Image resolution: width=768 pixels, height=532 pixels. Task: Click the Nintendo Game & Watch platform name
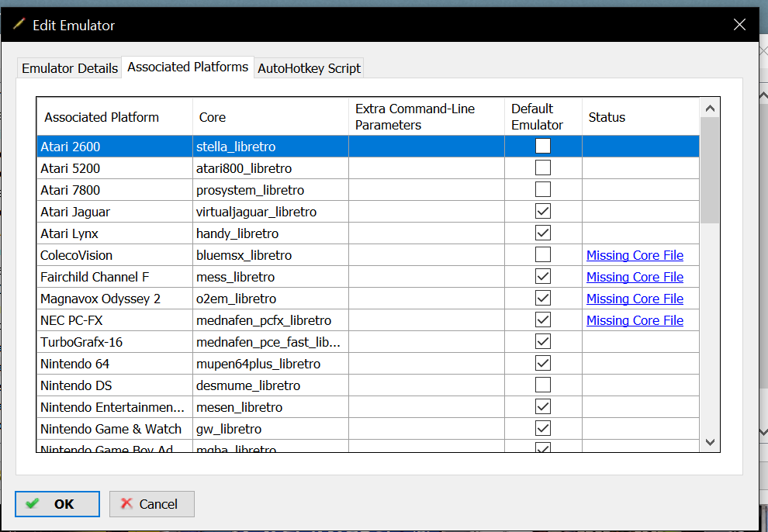pyautogui.click(x=111, y=429)
